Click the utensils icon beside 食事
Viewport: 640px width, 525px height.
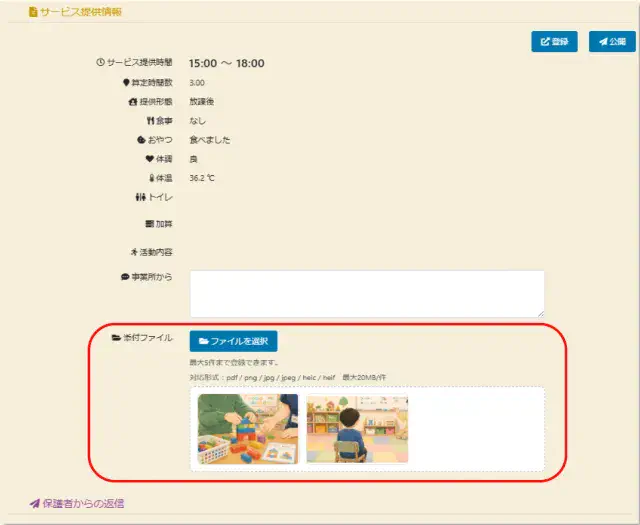click(151, 120)
